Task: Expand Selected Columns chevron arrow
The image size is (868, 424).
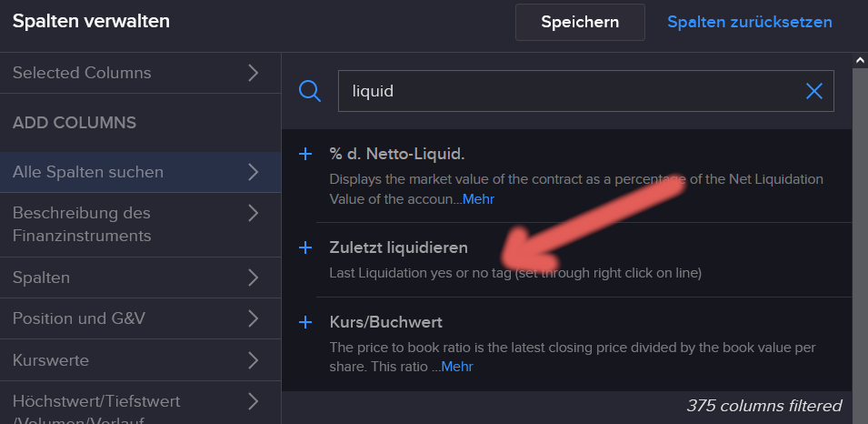Action: tap(254, 73)
